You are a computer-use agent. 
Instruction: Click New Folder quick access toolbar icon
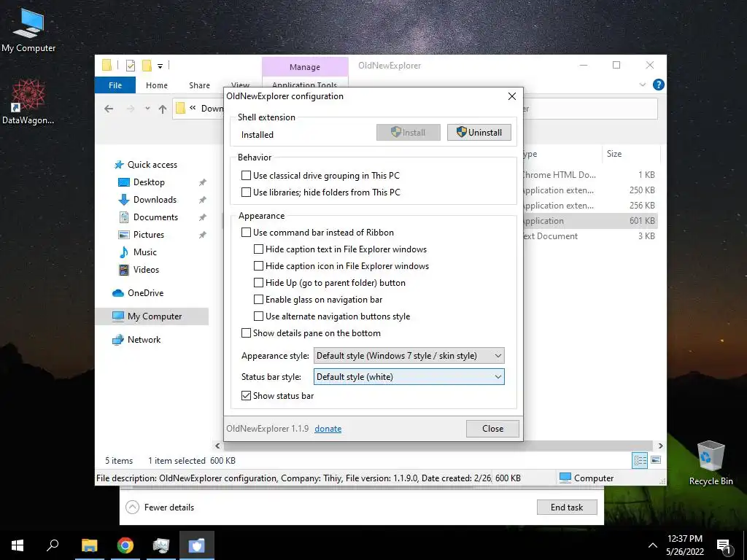[x=147, y=66]
